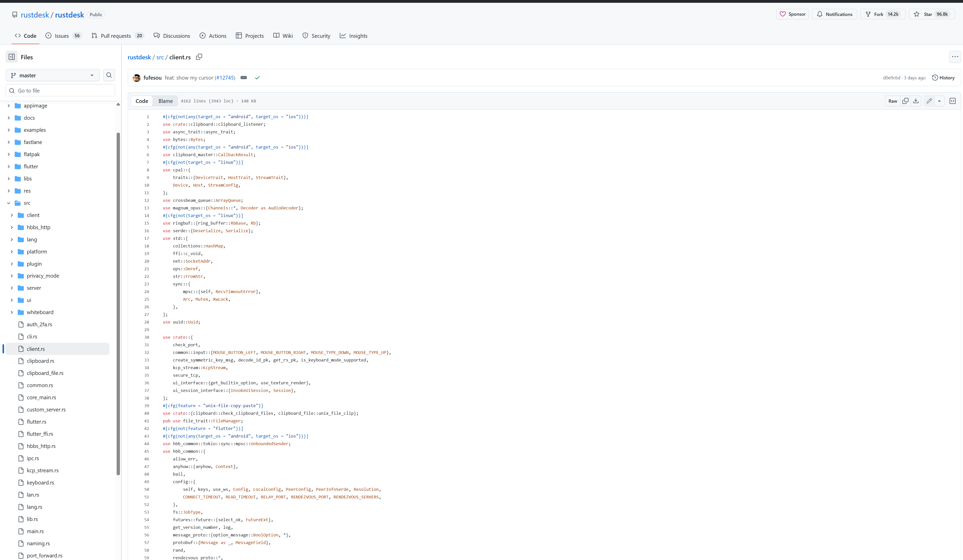Viewport: 963px width, 560px height.
Task: Click the Go to file input
Action: click(x=60, y=91)
